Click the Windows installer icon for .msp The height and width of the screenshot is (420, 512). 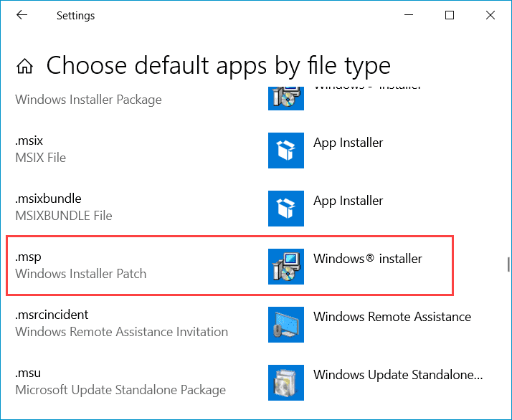click(x=285, y=267)
